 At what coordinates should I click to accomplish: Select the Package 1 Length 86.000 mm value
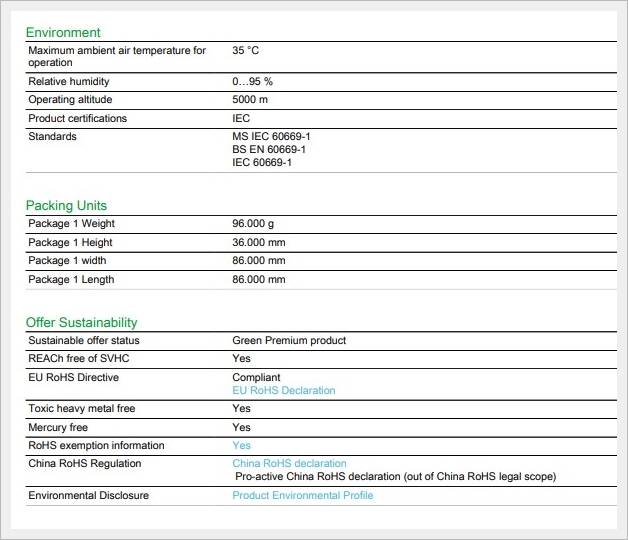pos(258,280)
